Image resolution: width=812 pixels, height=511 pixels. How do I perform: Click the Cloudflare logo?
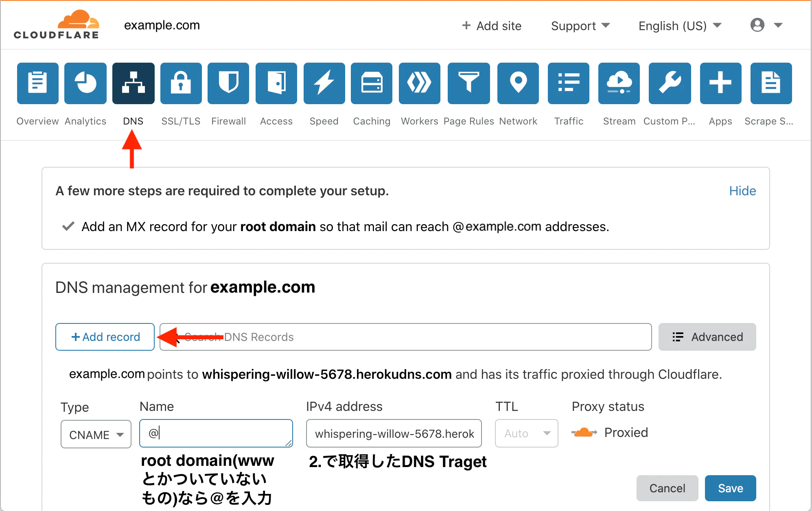click(56, 24)
